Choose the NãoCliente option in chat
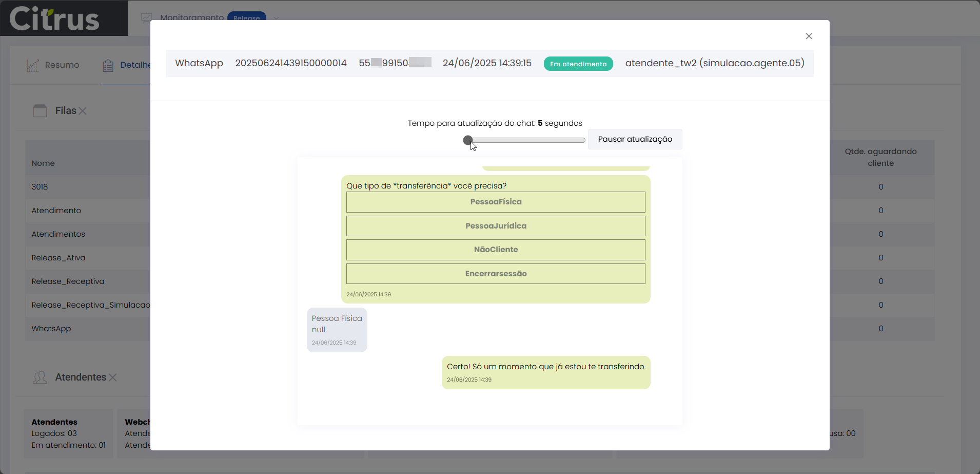The height and width of the screenshot is (474, 980). [x=496, y=250]
